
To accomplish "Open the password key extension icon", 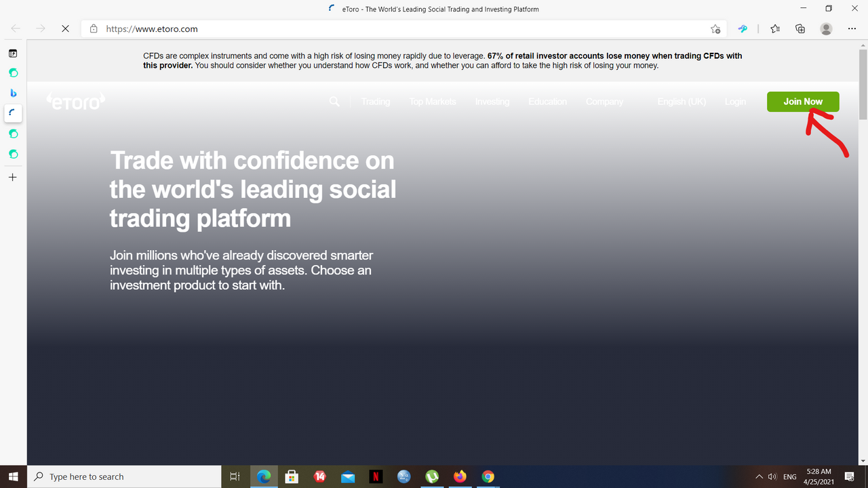I will click(743, 29).
